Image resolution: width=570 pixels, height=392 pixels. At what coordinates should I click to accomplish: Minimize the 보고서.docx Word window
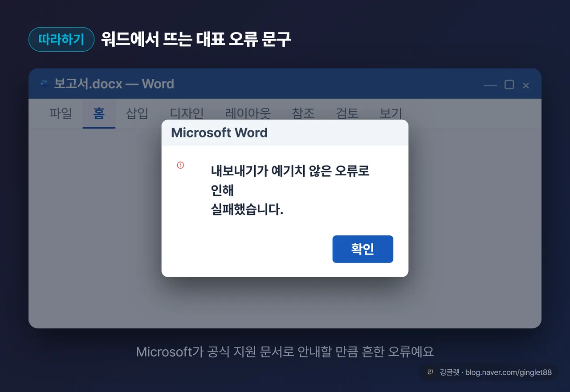coord(490,85)
